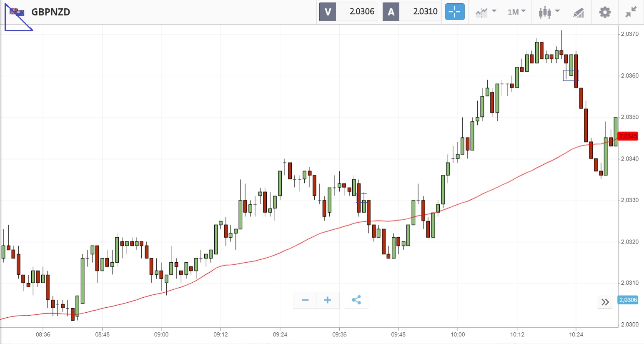Click the share chart icon
644x344 pixels.
click(356, 300)
